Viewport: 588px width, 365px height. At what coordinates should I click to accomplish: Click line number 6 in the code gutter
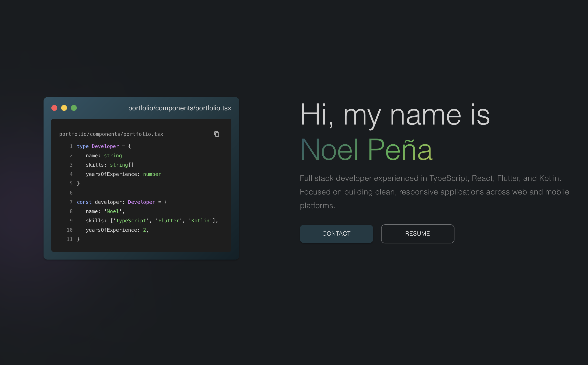click(x=71, y=193)
